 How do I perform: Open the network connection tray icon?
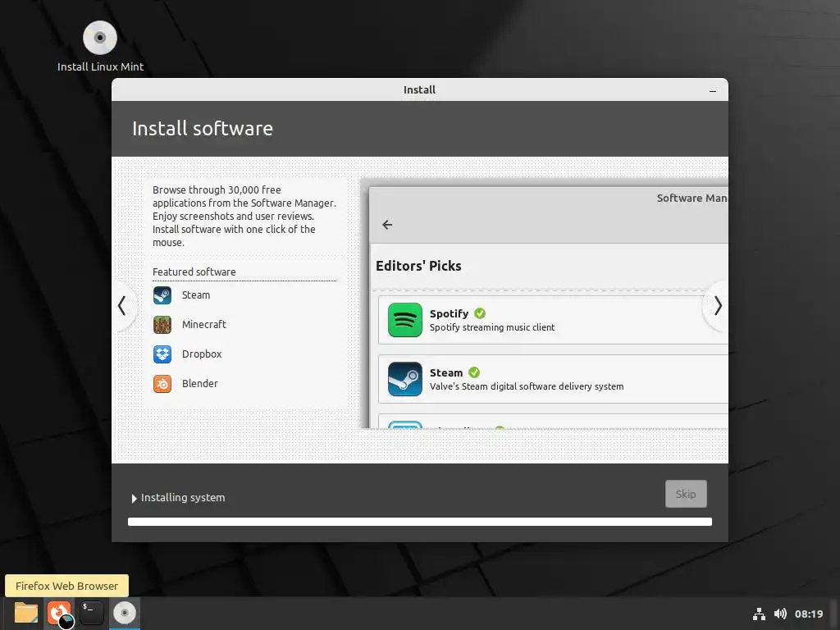click(759, 614)
